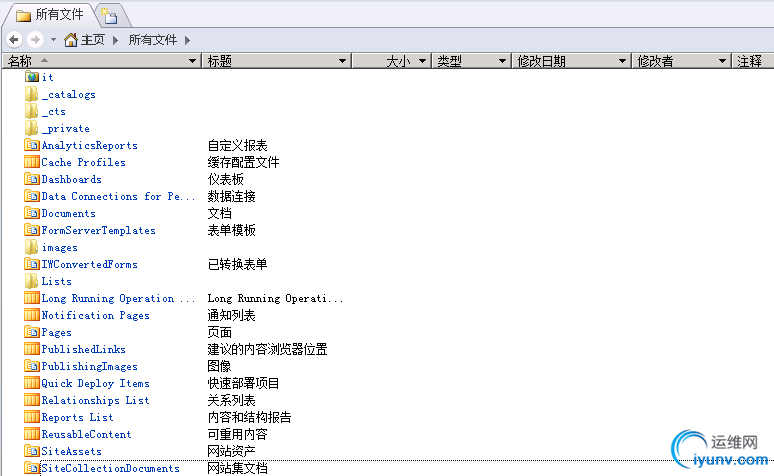Click the title cell '自定义报表'
The image size is (774, 476).
(237, 146)
